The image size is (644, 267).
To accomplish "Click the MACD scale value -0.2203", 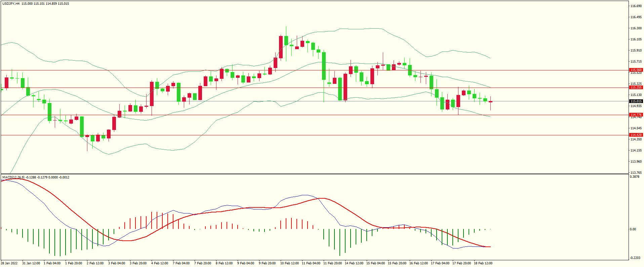I will pos(635,258).
